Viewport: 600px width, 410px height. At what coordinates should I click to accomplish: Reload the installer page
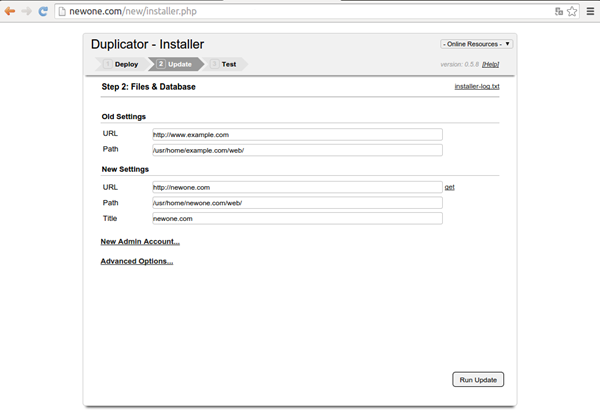click(x=43, y=11)
